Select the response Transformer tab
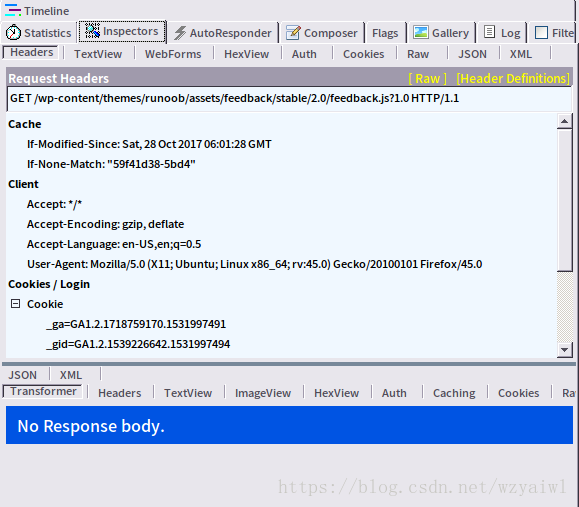Image resolution: width=579 pixels, height=507 pixels. tap(43, 391)
